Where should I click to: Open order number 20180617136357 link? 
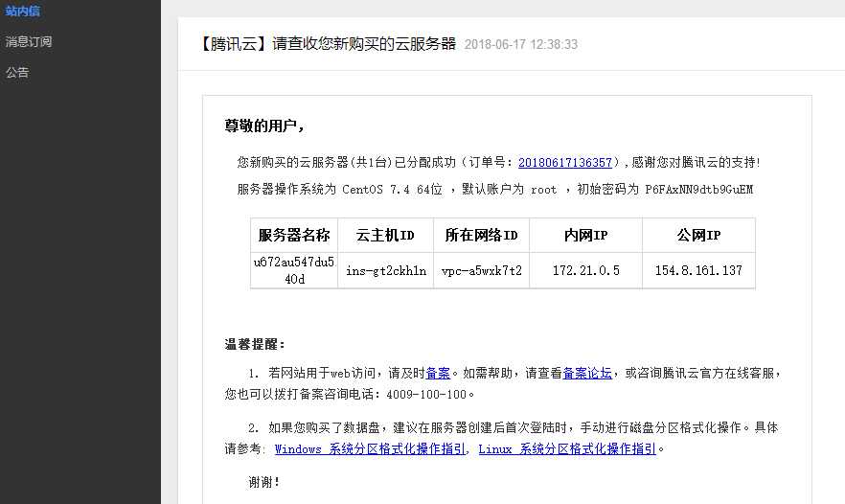[565, 162]
